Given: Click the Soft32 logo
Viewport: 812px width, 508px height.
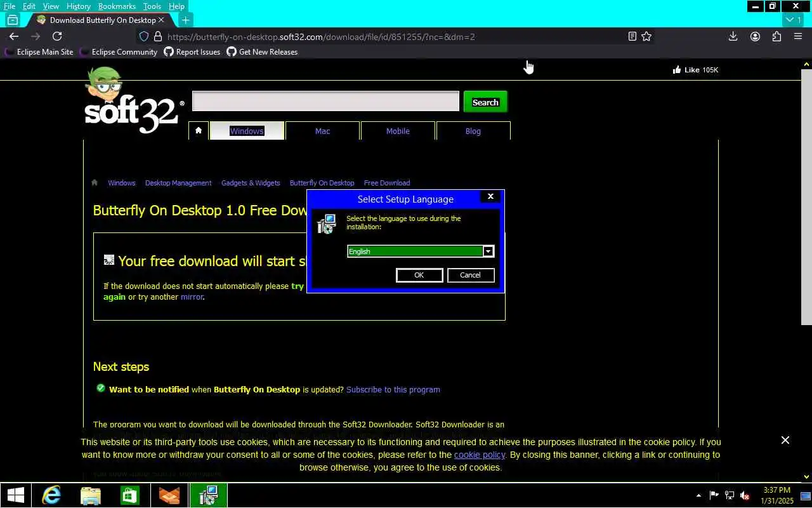Looking at the screenshot, I should coord(134,102).
